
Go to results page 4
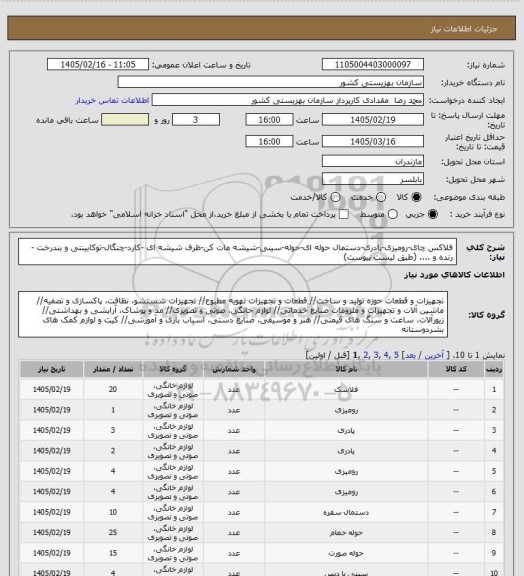point(386,355)
